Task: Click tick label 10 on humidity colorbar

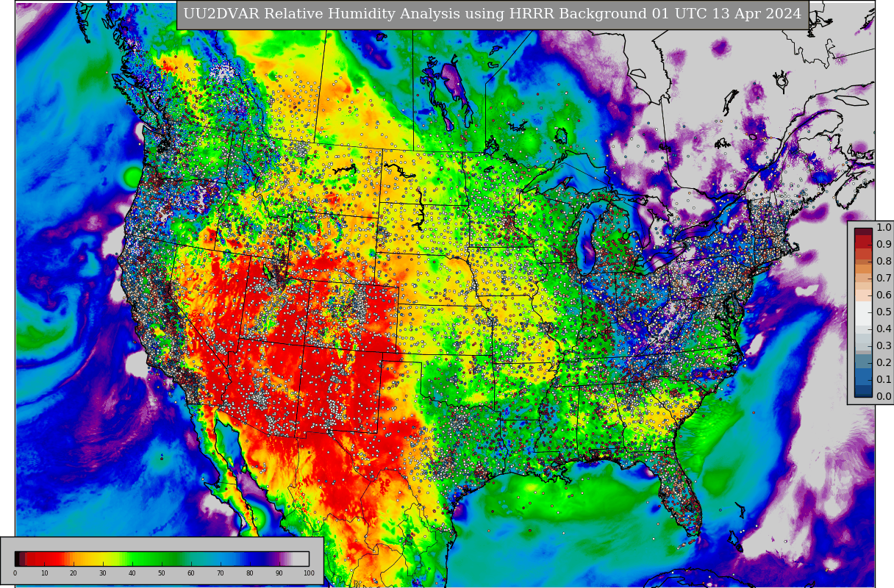Action: coord(44,573)
